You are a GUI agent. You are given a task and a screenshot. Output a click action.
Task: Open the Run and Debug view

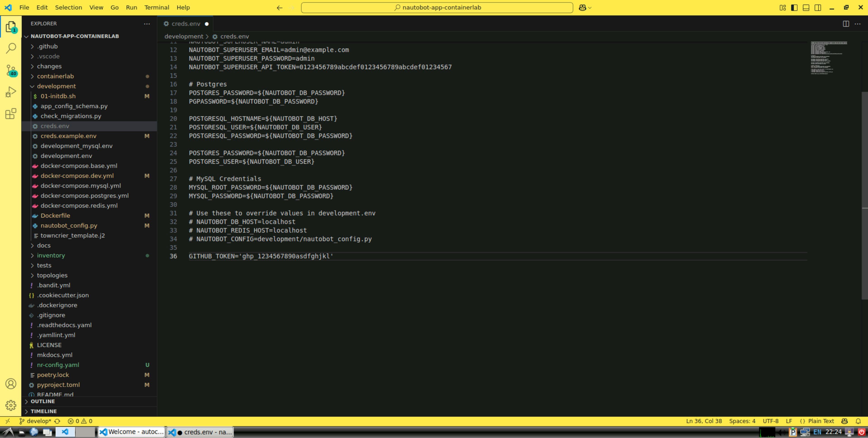click(x=11, y=91)
